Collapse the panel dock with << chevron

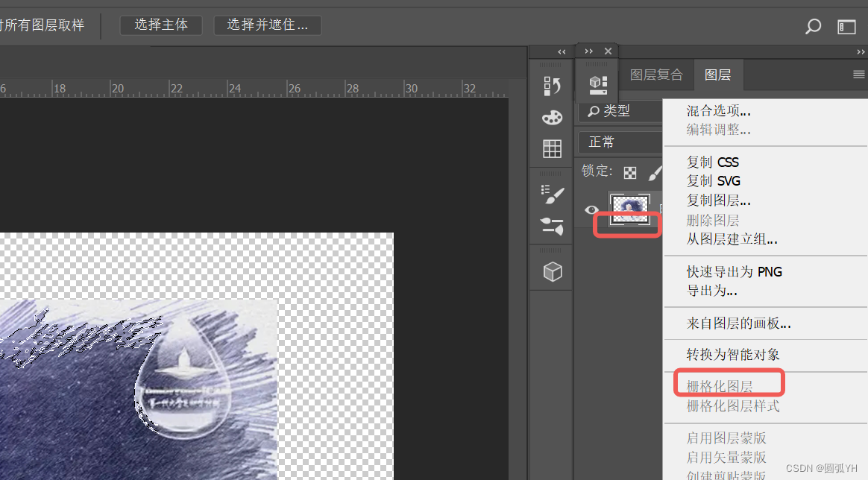[x=562, y=51]
